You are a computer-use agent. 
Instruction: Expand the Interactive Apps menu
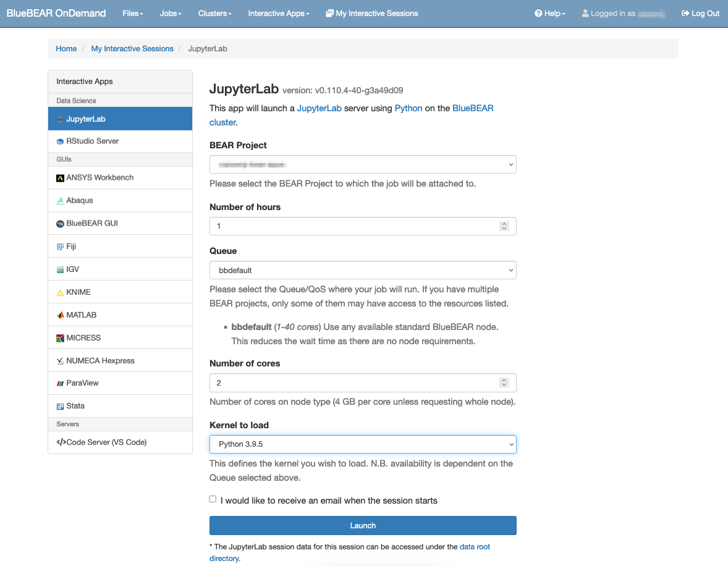pos(279,14)
